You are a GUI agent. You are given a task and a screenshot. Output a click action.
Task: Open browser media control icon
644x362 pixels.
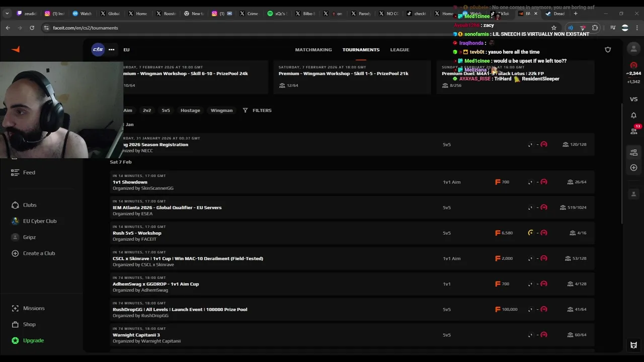tap(613, 28)
